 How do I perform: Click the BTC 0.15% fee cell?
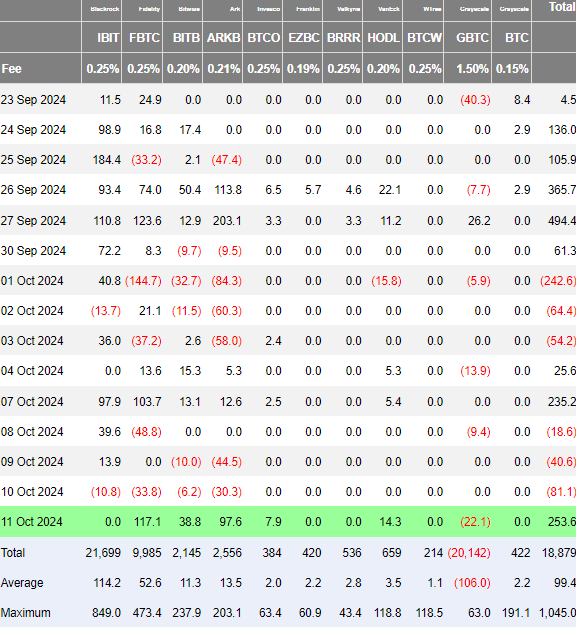[x=512, y=69]
